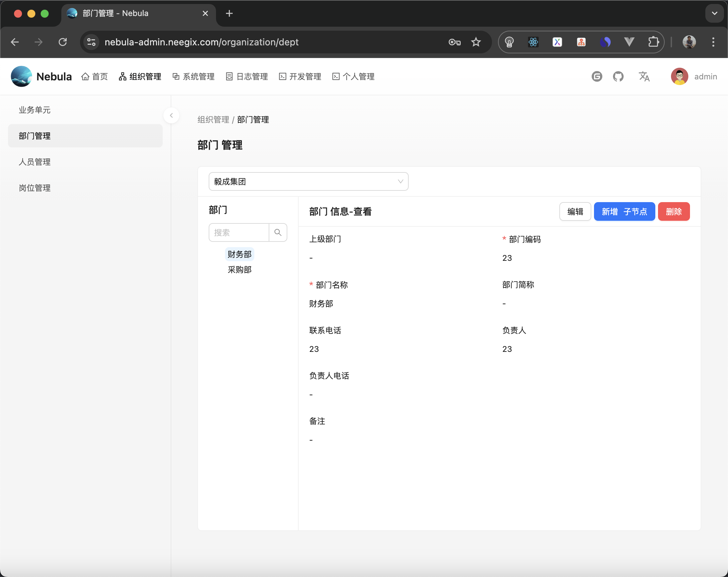The height and width of the screenshot is (577, 728).
Task: Click the bookmark star in the address bar
Action: [476, 42]
